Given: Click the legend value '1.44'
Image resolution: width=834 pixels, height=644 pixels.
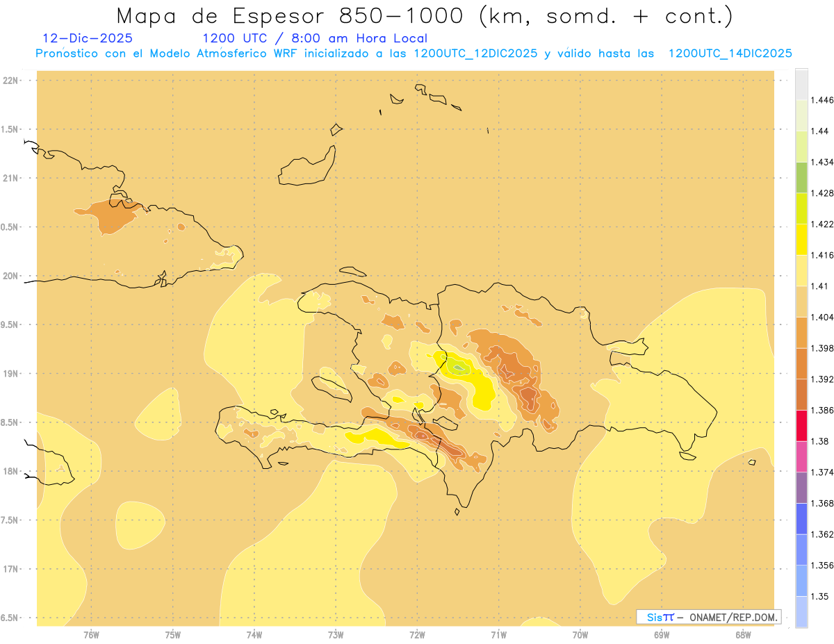Looking at the screenshot, I should (x=820, y=131).
